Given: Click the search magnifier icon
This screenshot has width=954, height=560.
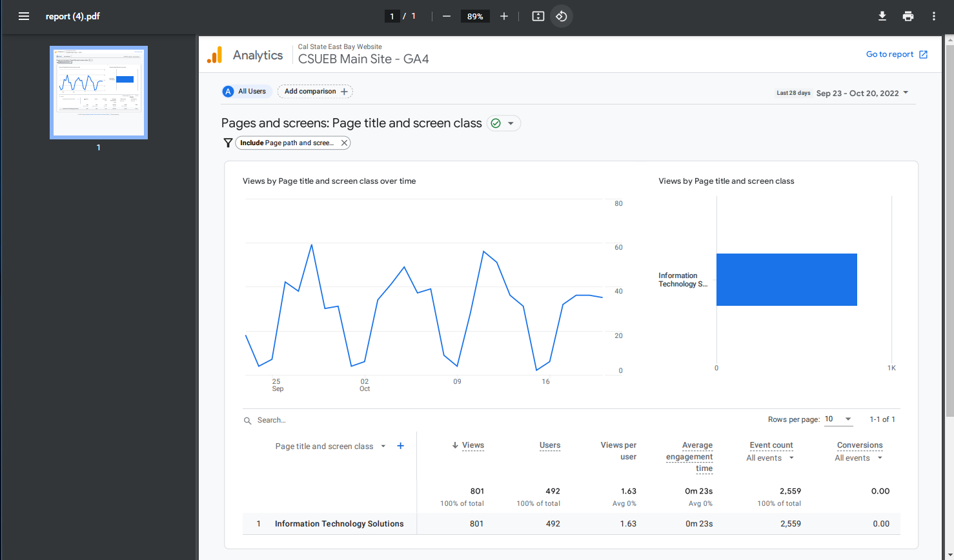Looking at the screenshot, I should coord(247,421).
